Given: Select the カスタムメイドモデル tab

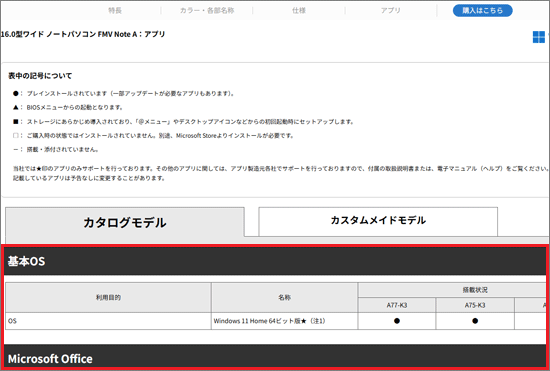Looking at the screenshot, I should [378, 221].
